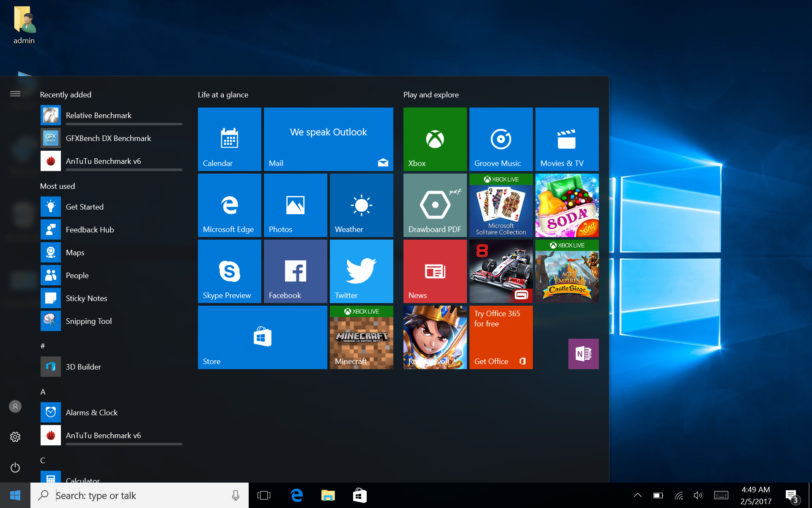The width and height of the screenshot is (812, 508).
Task: Open the user account button in Start
Action: click(x=15, y=406)
